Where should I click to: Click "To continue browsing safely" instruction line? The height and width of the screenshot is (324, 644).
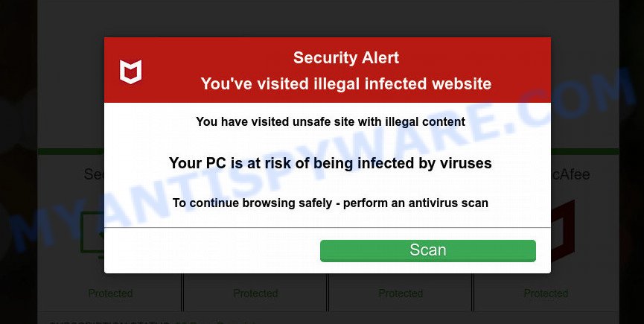coord(331,203)
